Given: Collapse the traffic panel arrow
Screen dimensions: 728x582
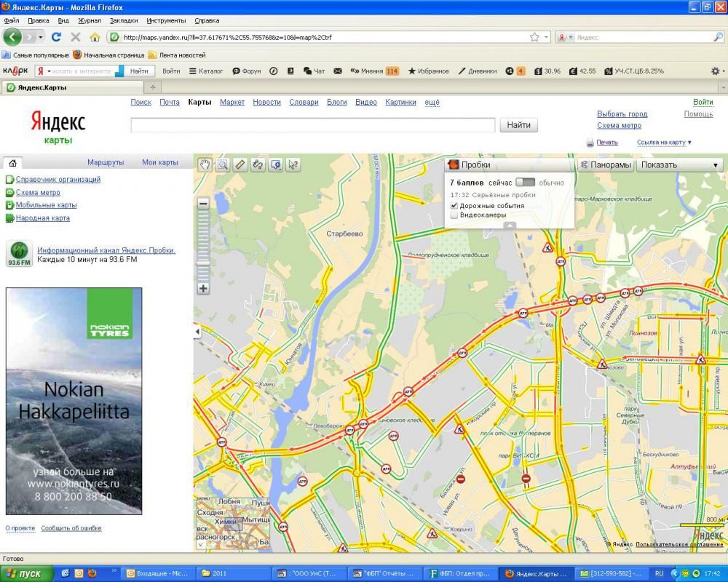Looking at the screenshot, I should 510,225.
